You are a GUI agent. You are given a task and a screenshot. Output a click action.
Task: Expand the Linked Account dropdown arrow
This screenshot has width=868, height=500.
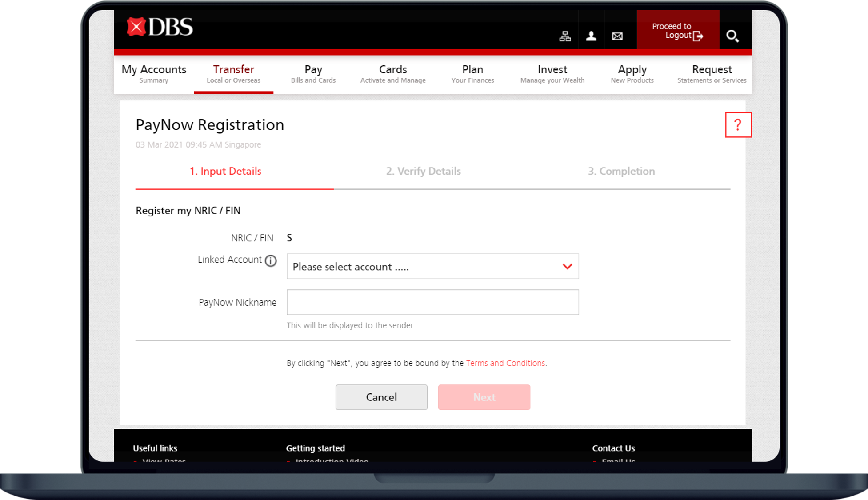(567, 266)
